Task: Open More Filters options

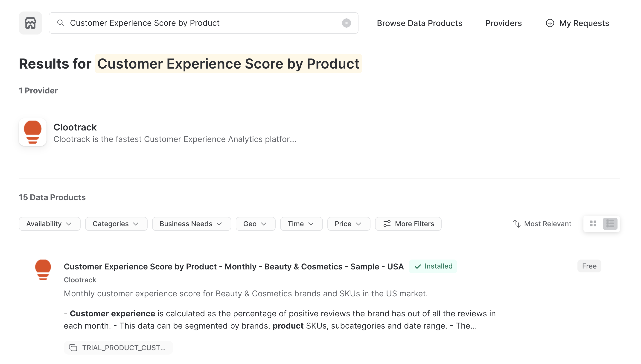Action: pos(408,223)
